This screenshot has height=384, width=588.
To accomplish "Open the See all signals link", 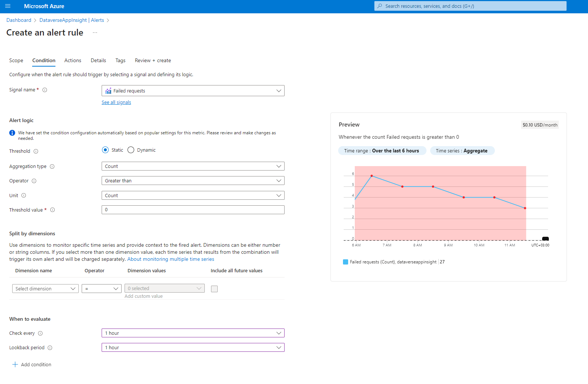I will pos(116,102).
